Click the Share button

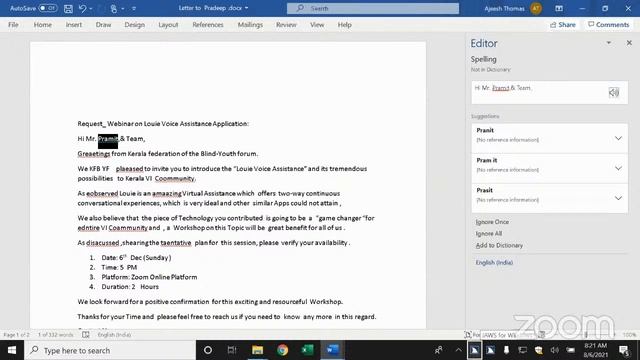tap(562, 25)
